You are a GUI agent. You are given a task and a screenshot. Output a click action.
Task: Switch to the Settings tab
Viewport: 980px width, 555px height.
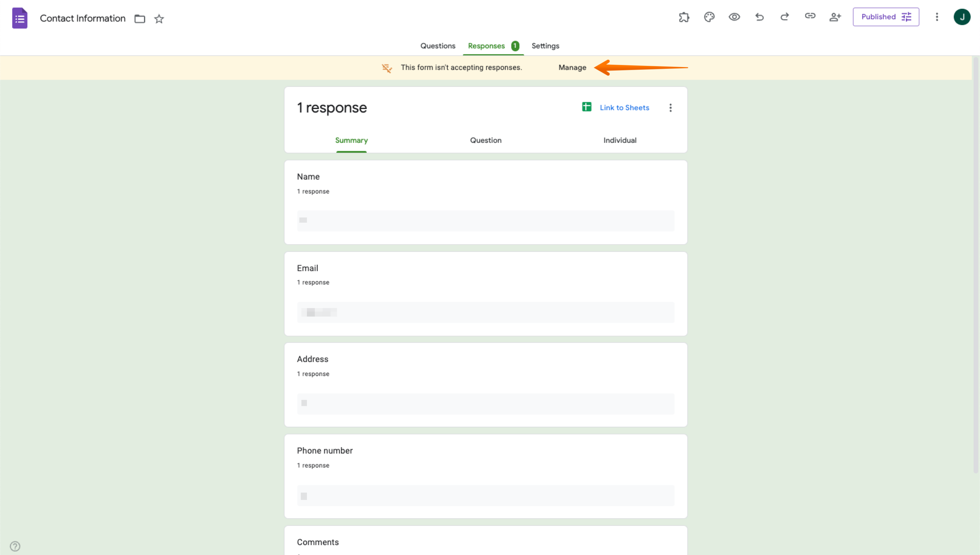point(545,46)
